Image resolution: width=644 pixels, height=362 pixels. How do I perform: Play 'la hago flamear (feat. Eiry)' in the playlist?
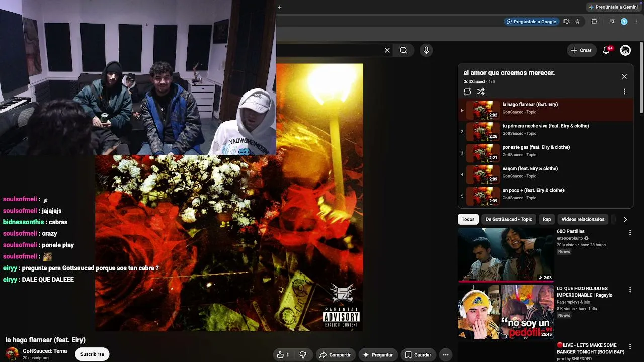coord(546,110)
